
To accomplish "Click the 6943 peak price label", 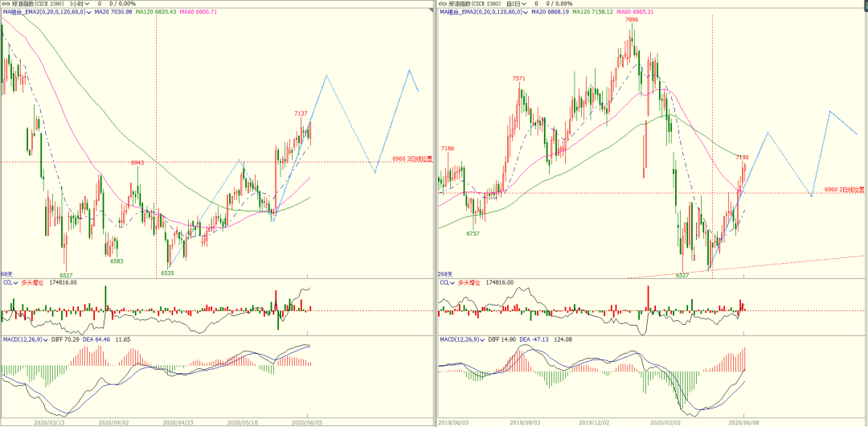I will click(x=137, y=162).
